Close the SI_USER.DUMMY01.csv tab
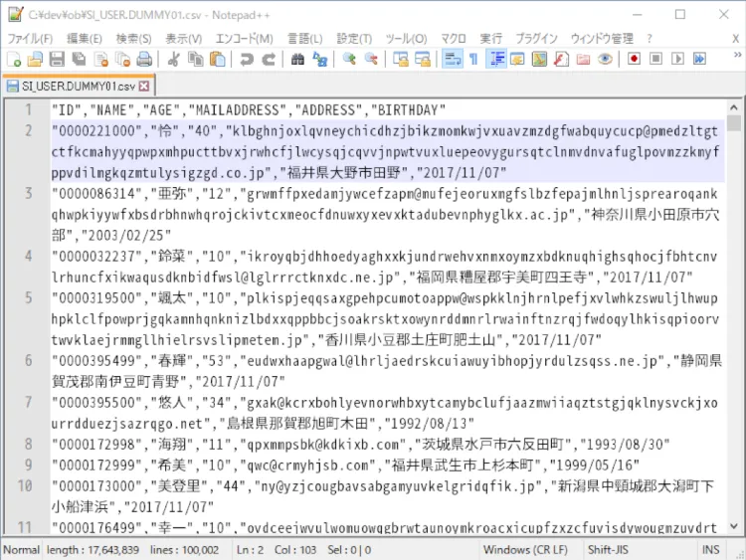Viewport: 746px width, 560px height. (144, 87)
